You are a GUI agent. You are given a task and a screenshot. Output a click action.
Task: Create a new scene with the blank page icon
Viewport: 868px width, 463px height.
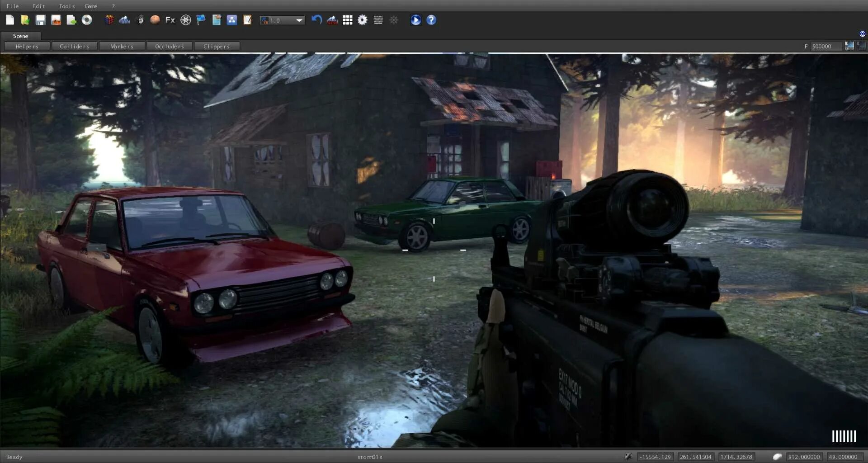pyautogui.click(x=10, y=20)
